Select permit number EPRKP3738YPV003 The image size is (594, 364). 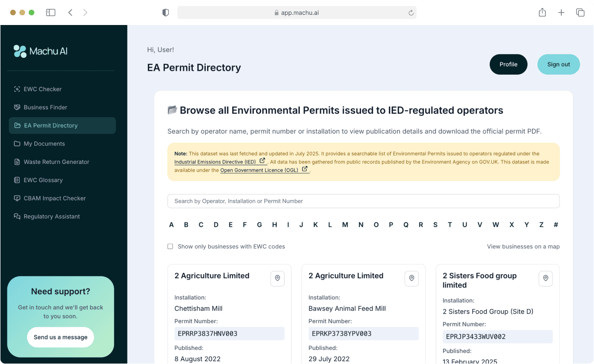tap(363, 333)
